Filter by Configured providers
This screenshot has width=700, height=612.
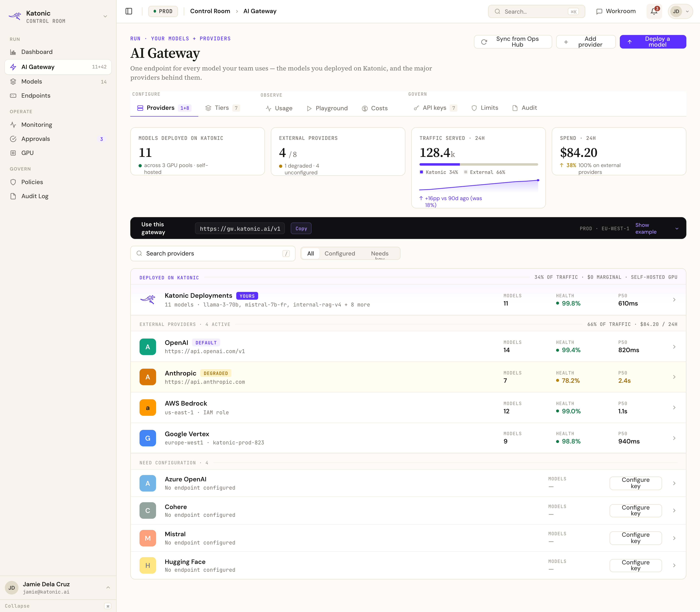point(340,253)
